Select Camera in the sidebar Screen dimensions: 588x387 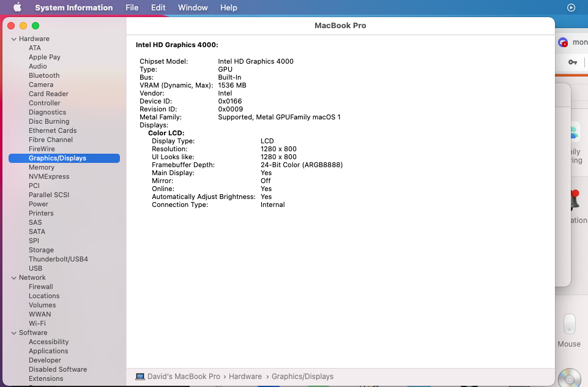coord(41,85)
